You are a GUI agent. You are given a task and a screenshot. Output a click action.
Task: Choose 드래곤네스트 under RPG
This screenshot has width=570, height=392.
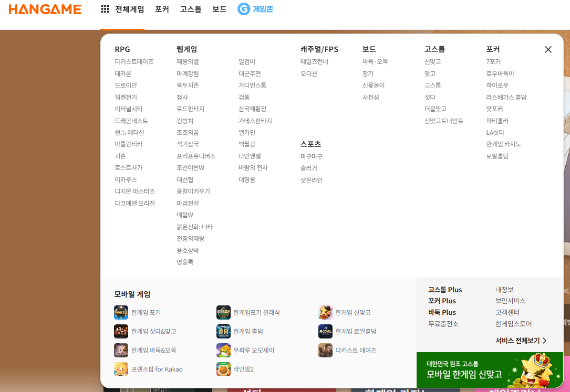[131, 121]
